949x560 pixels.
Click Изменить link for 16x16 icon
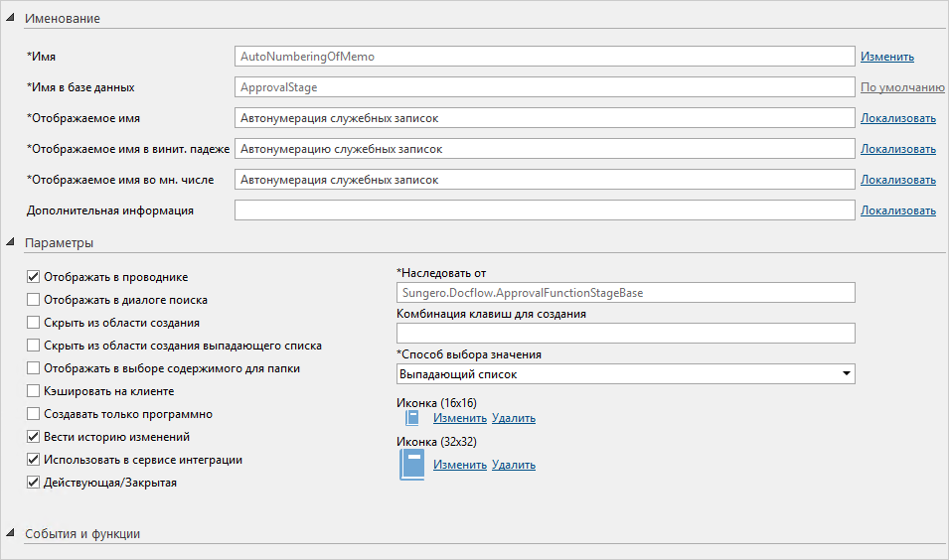click(x=459, y=418)
